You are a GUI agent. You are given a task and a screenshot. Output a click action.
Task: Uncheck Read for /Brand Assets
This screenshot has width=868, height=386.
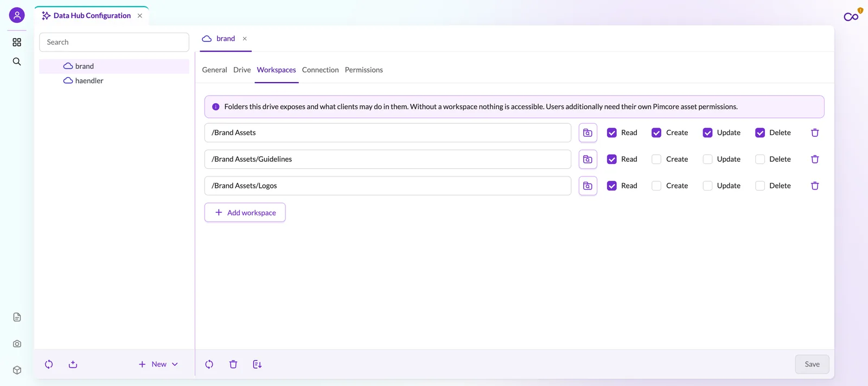(x=612, y=133)
